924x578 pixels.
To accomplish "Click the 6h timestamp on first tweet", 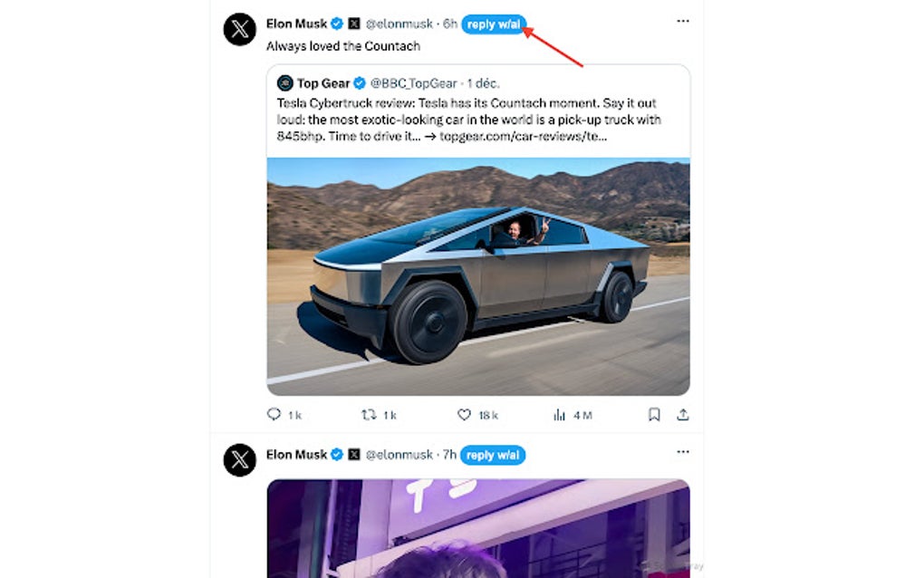I will [450, 24].
